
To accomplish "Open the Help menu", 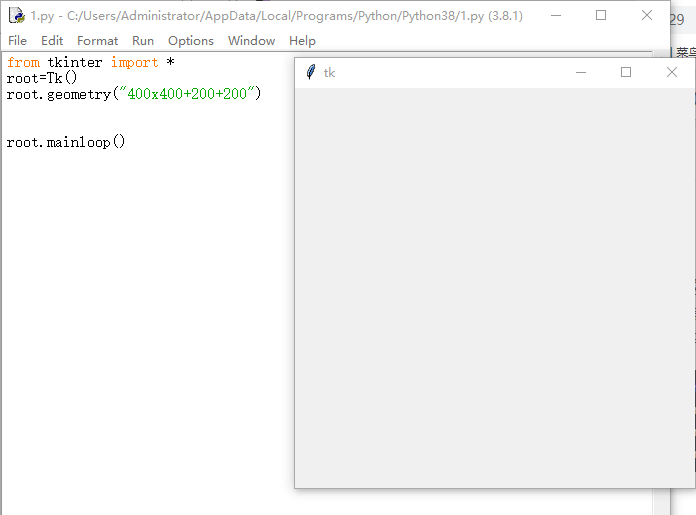I will pyautogui.click(x=302, y=41).
